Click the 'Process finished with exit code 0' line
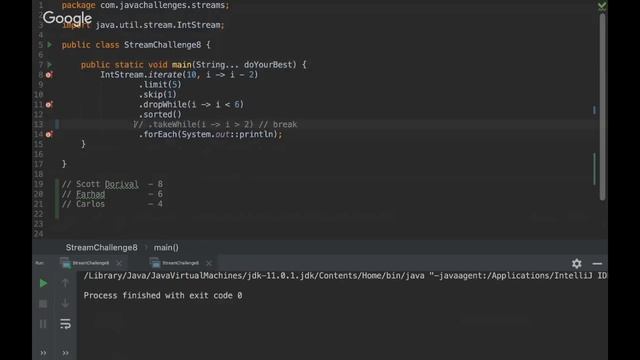 (x=163, y=296)
